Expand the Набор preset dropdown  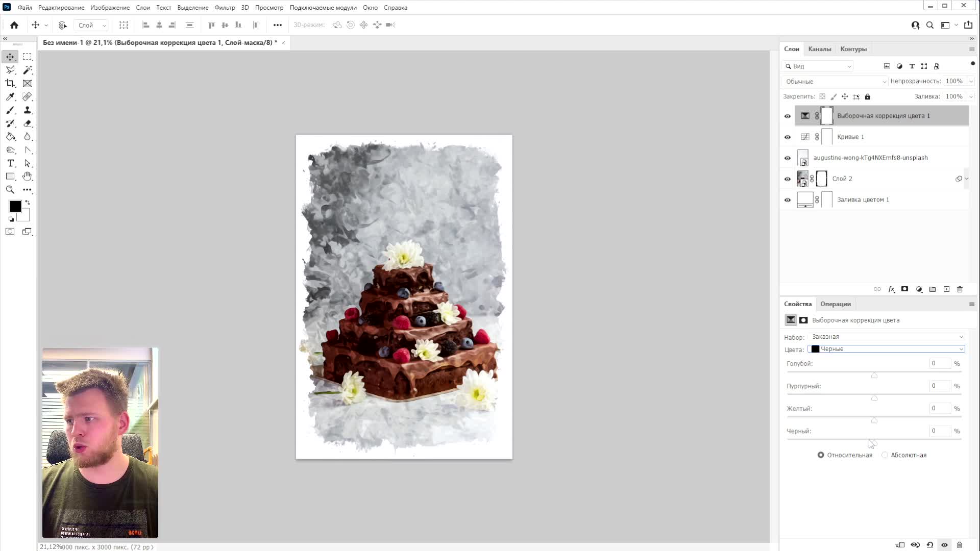coord(886,337)
